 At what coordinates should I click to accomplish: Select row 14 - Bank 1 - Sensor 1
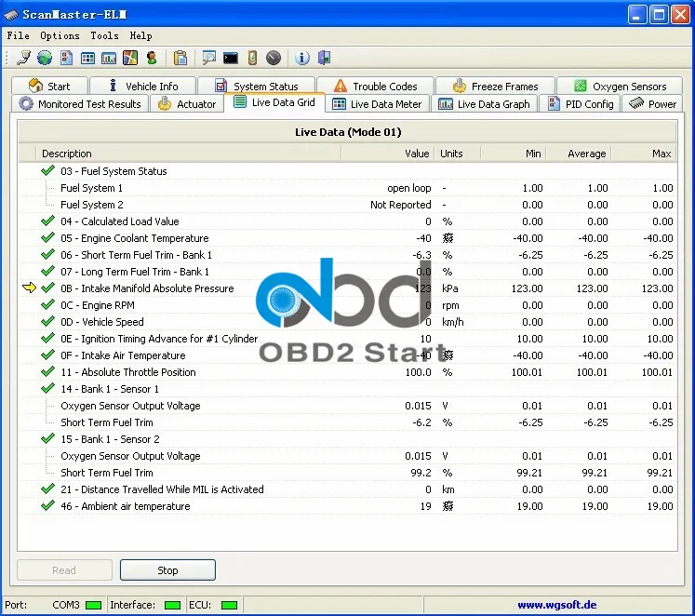348,389
